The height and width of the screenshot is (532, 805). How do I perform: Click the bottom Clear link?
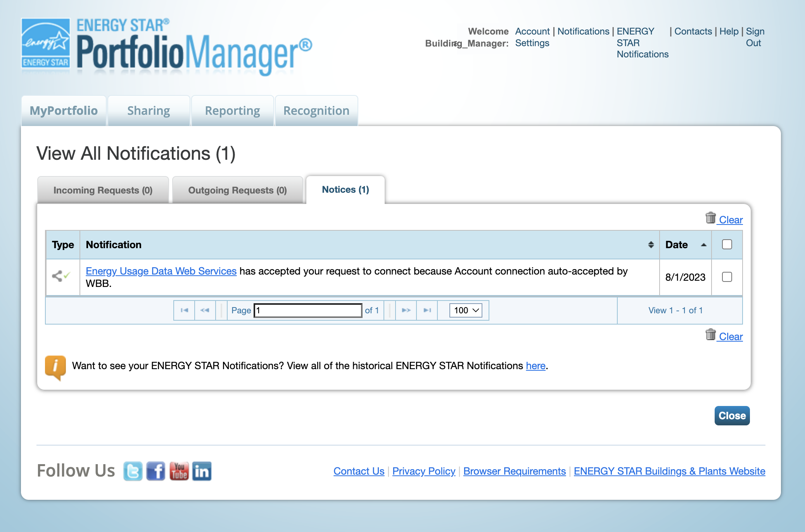coord(731,337)
